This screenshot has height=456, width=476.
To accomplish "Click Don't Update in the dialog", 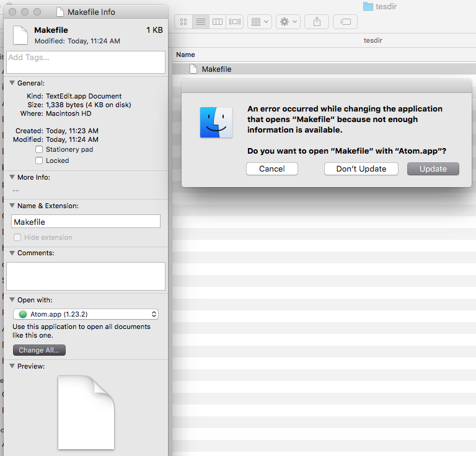I will (361, 169).
